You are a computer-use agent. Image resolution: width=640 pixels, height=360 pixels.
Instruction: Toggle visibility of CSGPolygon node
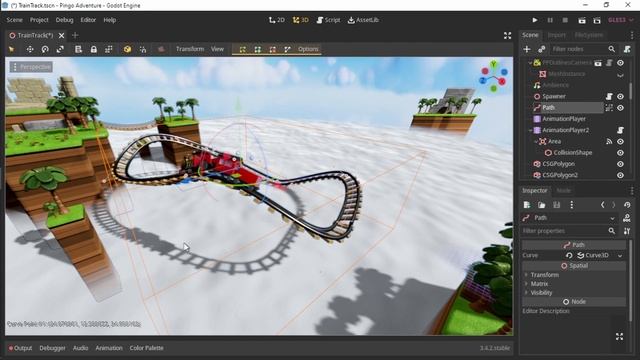click(620, 164)
